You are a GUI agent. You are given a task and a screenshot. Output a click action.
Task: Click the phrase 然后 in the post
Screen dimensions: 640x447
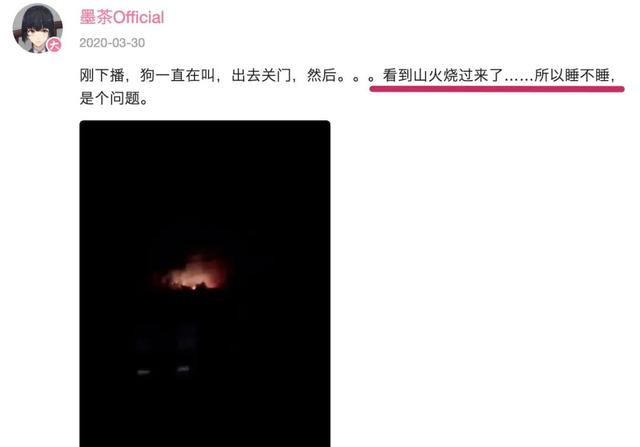click(322, 76)
